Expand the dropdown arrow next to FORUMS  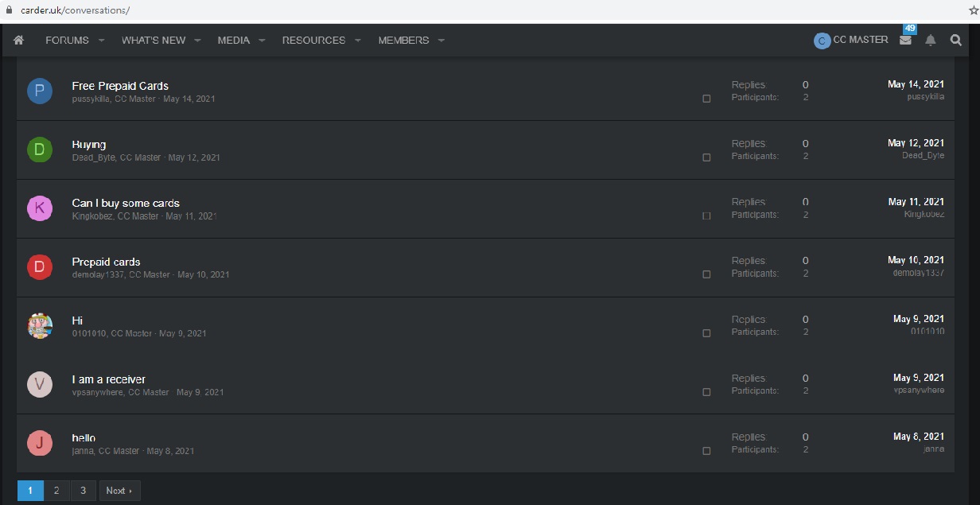click(101, 41)
